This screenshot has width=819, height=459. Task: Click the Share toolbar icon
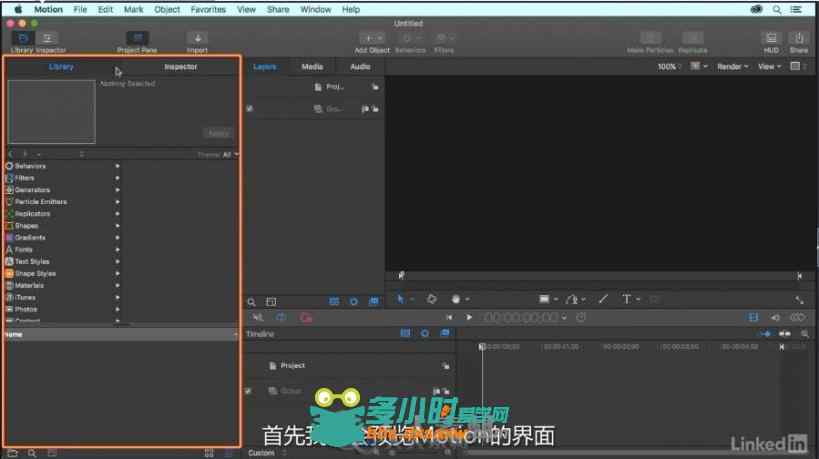799,38
